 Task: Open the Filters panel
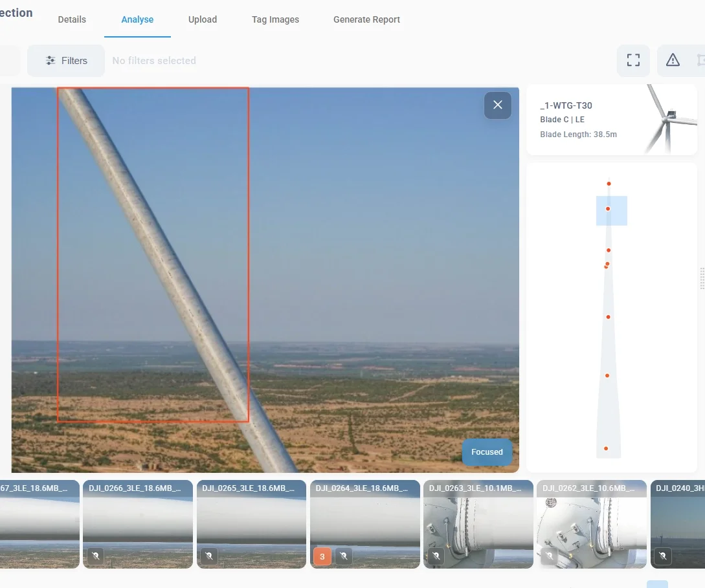tap(66, 61)
